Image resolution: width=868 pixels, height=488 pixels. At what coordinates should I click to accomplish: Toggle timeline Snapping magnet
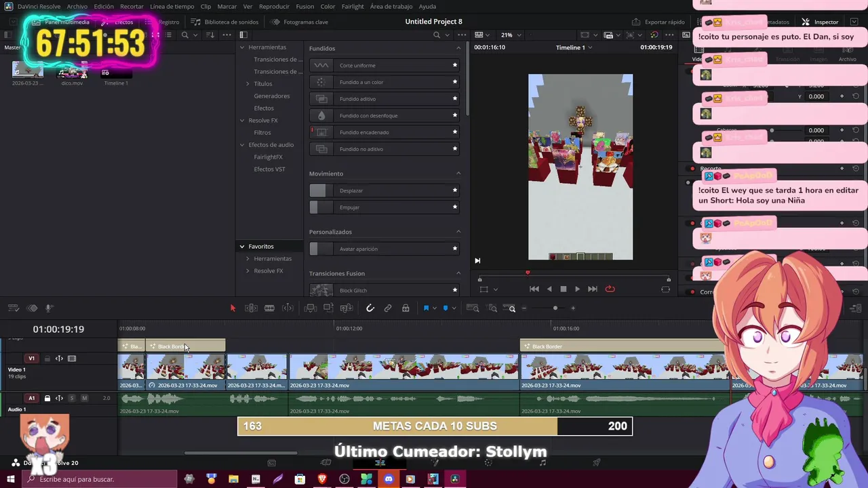tap(370, 308)
